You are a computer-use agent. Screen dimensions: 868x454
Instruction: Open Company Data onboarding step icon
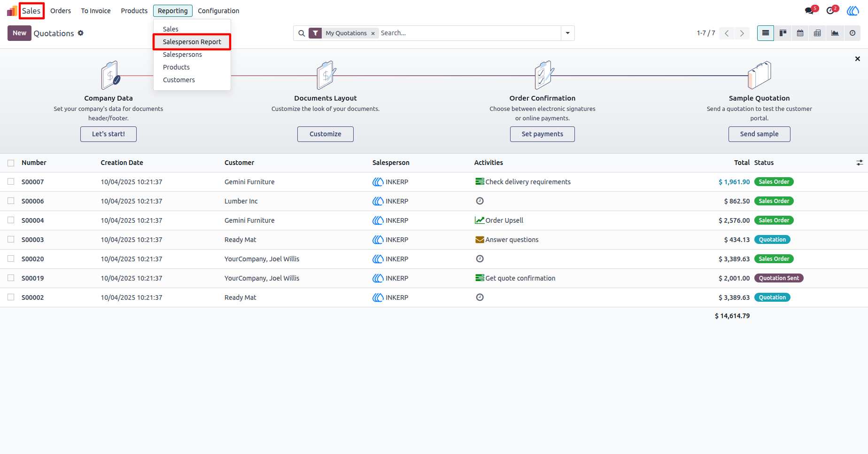coord(110,75)
